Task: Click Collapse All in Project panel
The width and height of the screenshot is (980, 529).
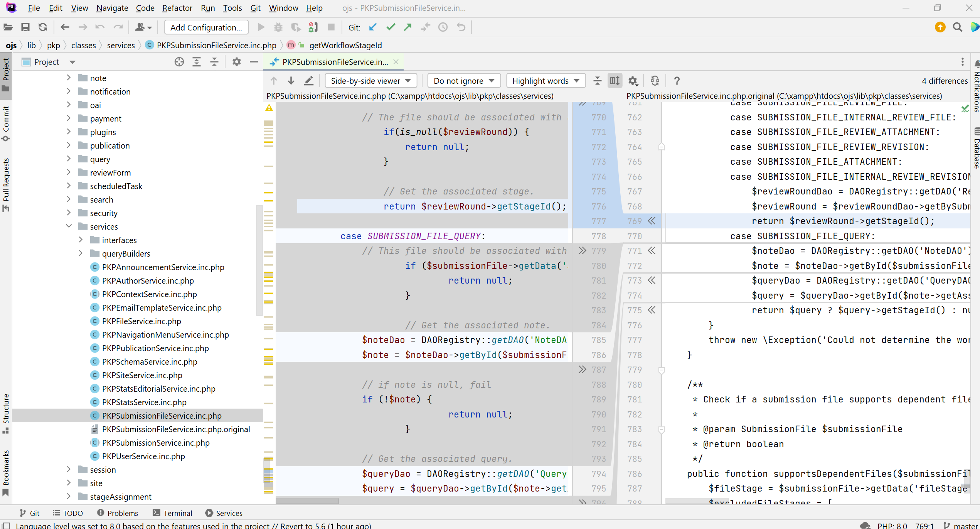Action: click(214, 62)
